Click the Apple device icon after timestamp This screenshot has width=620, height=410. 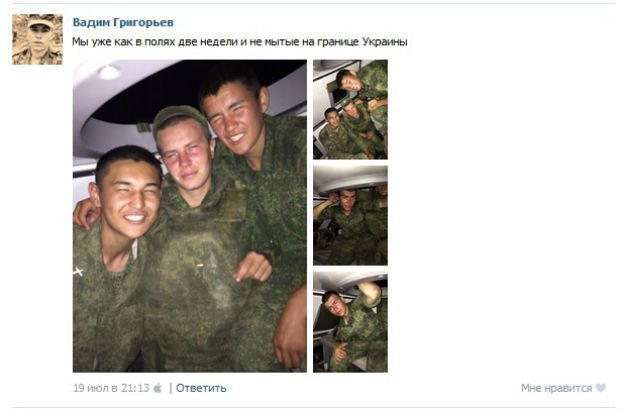click(x=157, y=388)
